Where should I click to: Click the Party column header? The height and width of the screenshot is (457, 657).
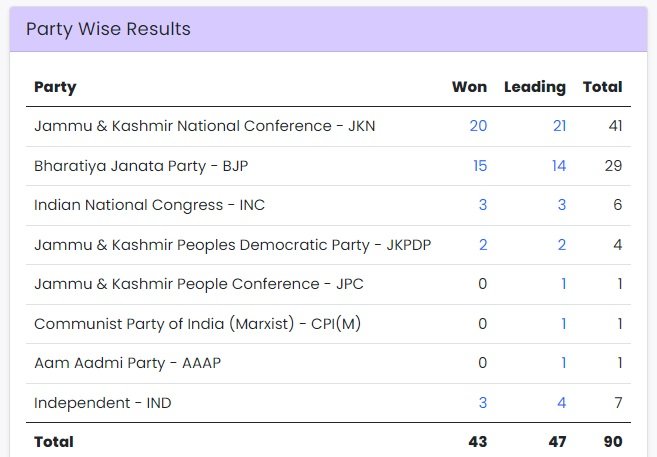[55, 87]
